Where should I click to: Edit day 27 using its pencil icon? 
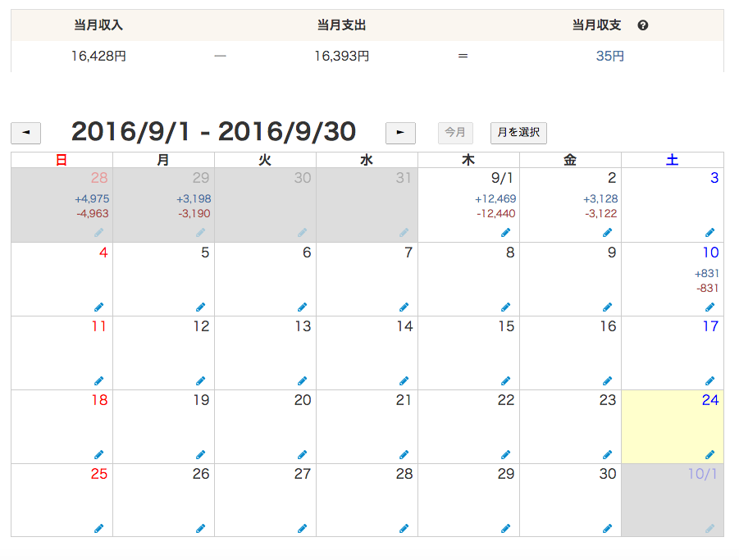(303, 529)
